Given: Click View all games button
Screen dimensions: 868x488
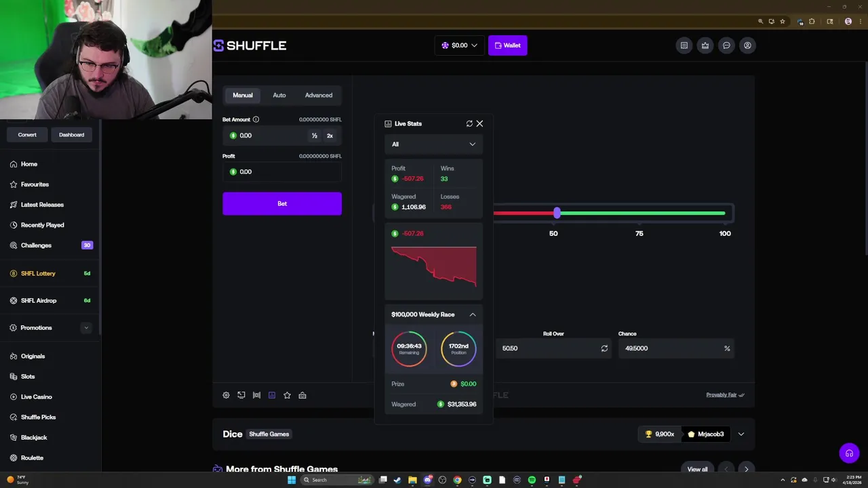Looking at the screenshot, I should (697, 469).
